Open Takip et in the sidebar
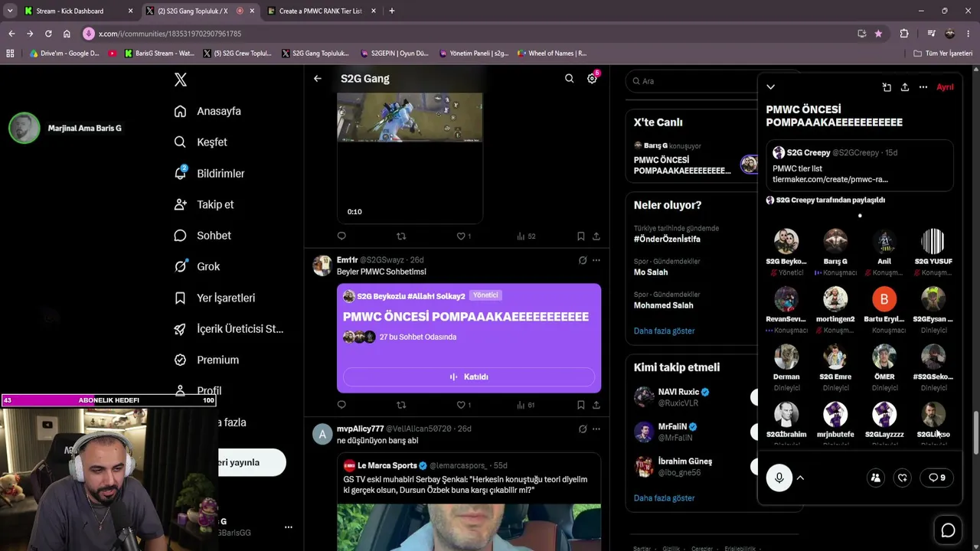This screenshot has width=980, height=551. pyautogui.click(x=204, y=204)
